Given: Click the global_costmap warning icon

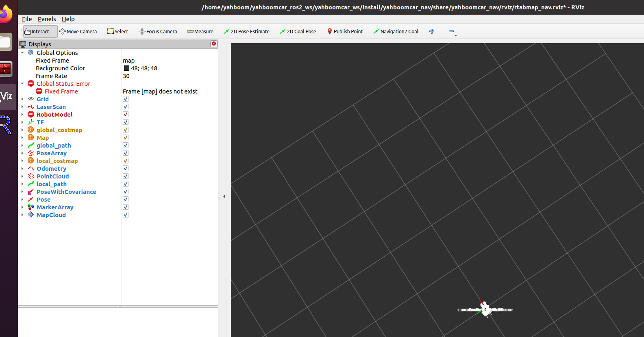Looking at the screenshot, I should [x=31, y=130].
